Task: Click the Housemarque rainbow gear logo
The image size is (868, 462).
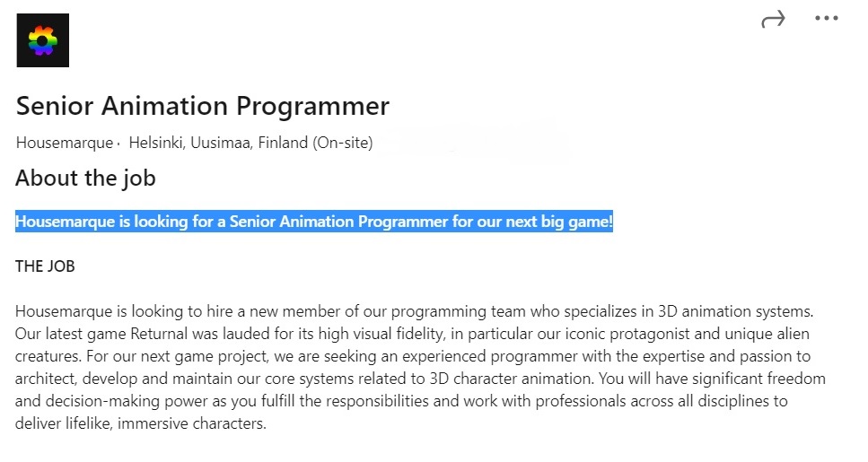Action: click(42, 40)
